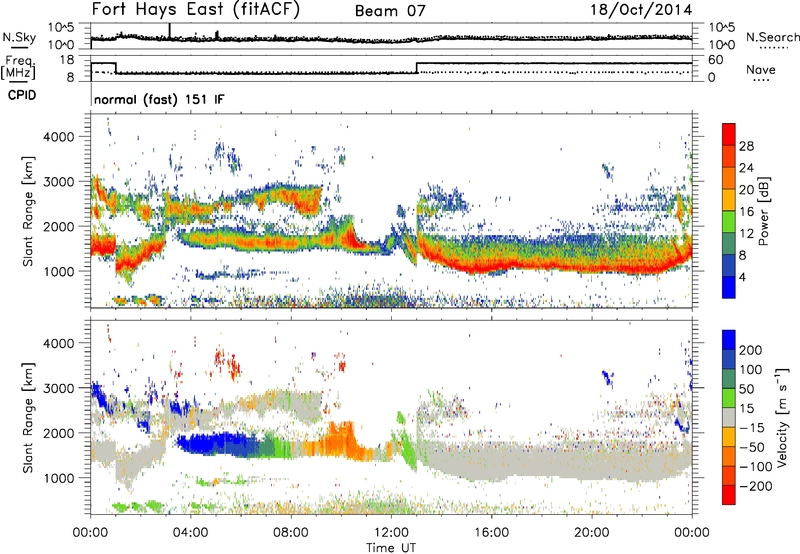800x554 pixels.
Task: Click the '16:00' time axis tick label
Action: point(491,533)
